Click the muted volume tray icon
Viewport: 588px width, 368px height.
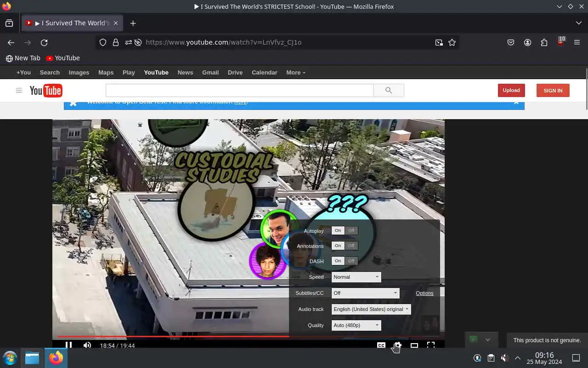[504, 358]
